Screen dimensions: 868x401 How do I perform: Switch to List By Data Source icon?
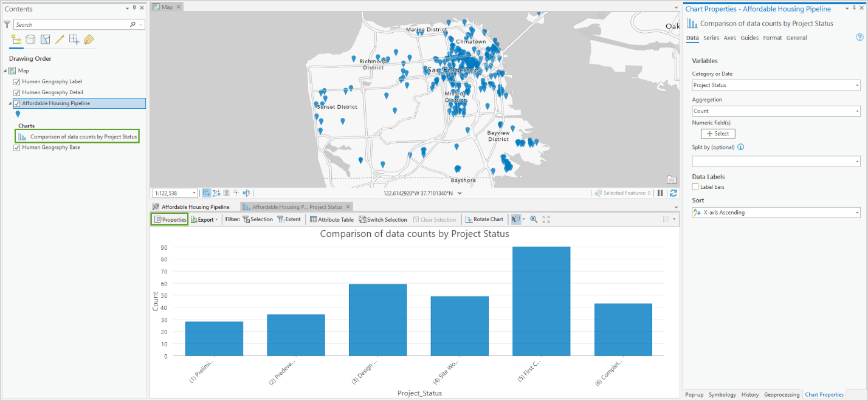(x=30, y=39)
